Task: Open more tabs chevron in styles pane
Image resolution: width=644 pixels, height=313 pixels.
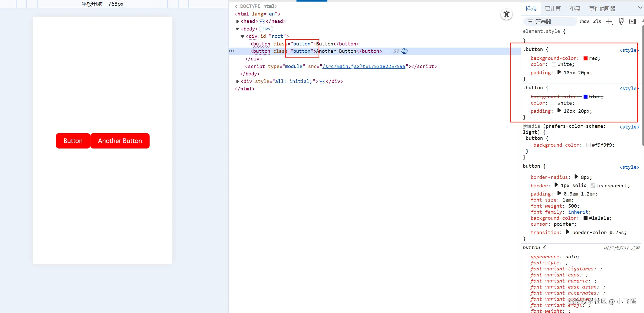Action: (640, 8)
